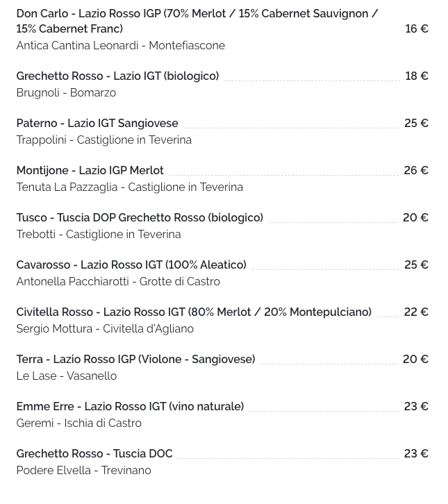The width and height of the screenshot is (448, 504).
Task: Open Terra Lazio Rosso IGP Violone entry
Action: 135,360
